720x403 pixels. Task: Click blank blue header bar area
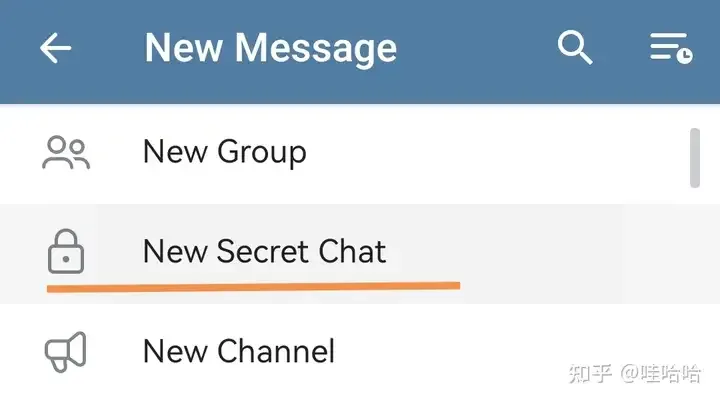(x=478, y=48)
